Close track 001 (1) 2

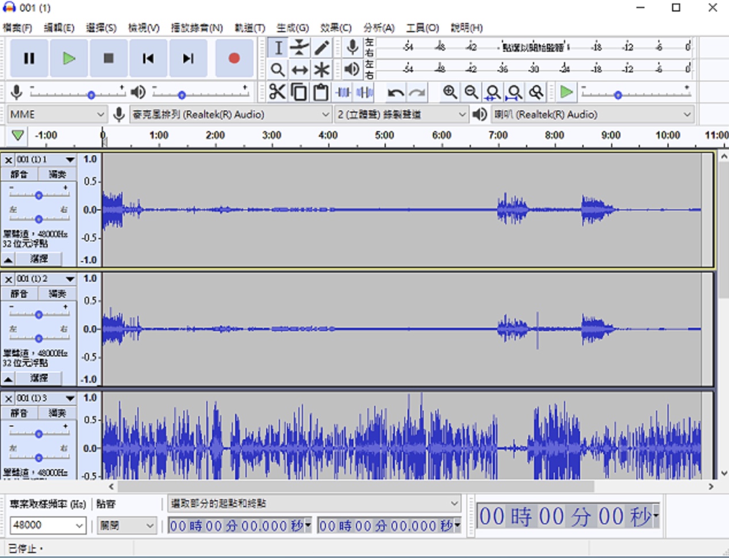(8, 279)
